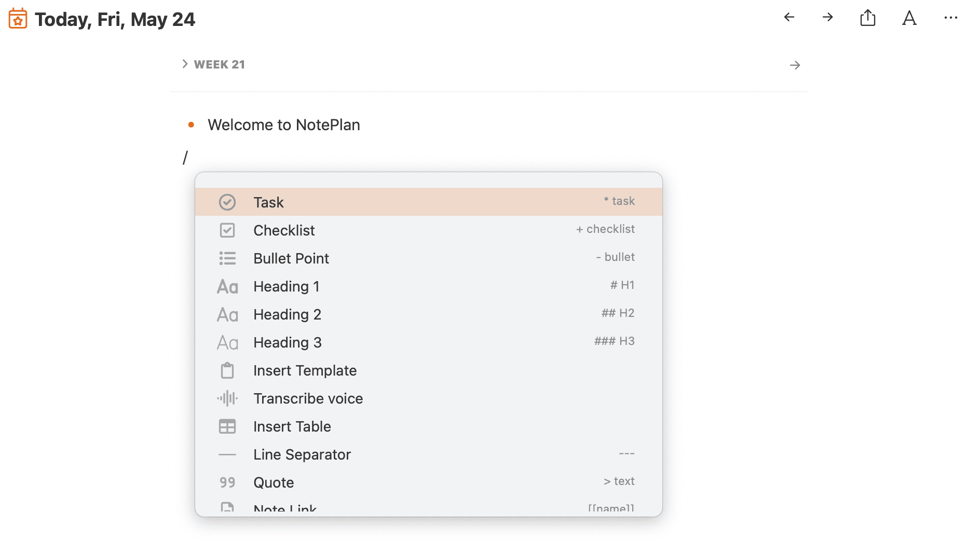Open the ellipsis more options menu

[951, 18]
